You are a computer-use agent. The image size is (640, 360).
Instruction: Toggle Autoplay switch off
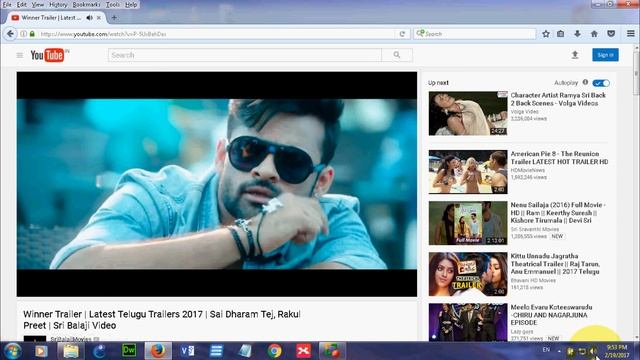tap(601, 83)
